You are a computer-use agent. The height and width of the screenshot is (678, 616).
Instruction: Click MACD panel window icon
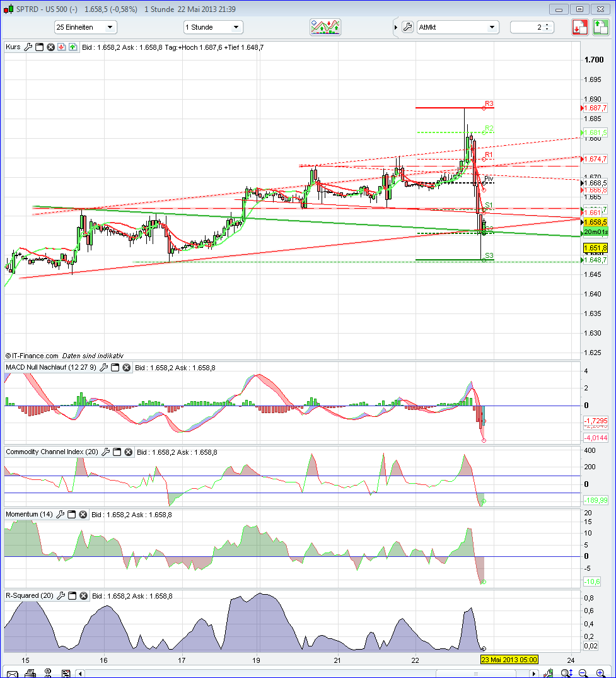[115, 368]
